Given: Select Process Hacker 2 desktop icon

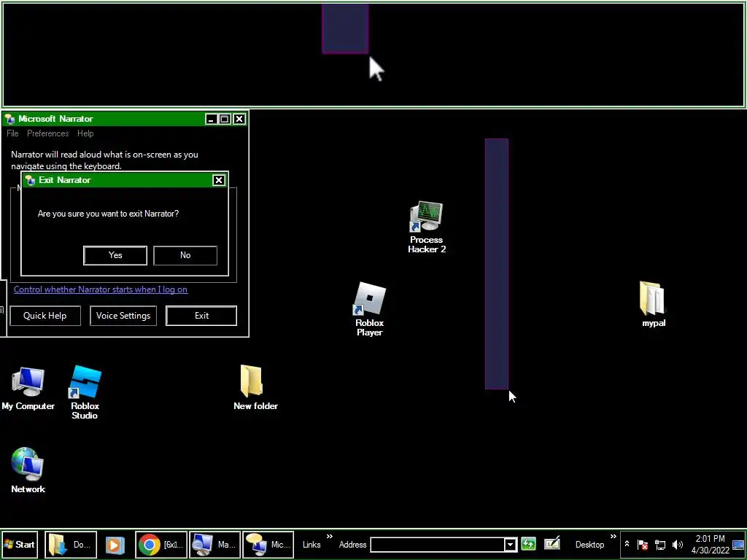Looking at the screenshot, I should (426, 227).
